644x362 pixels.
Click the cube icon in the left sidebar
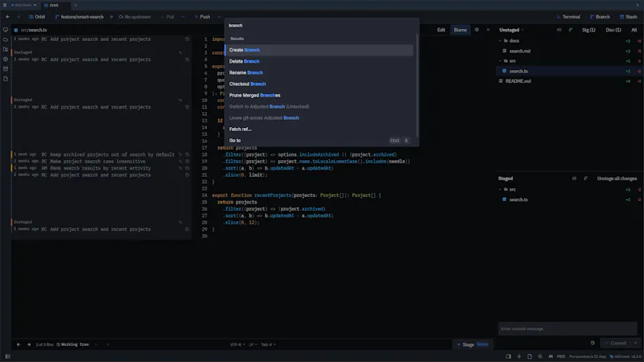point(6,59)
